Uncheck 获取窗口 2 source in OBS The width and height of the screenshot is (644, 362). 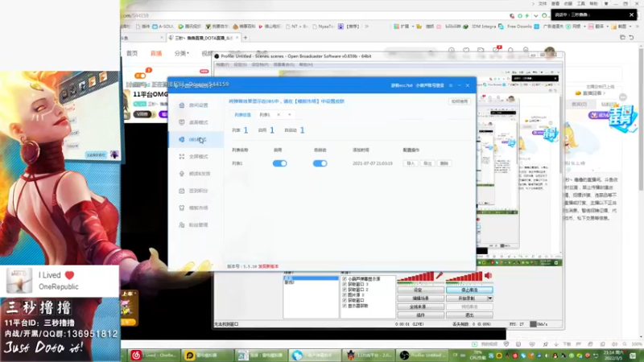pyautogui.click(x=345, y=290)
